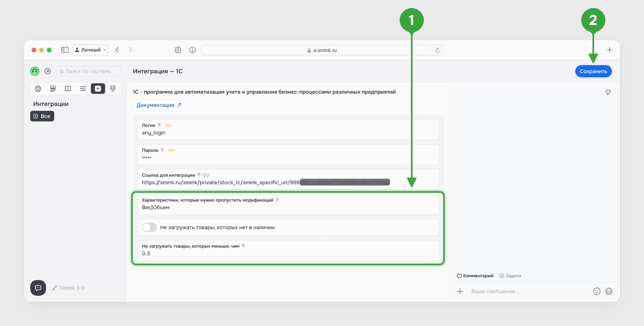
Task: Click the orange dots badge next to Логин
Action: (168, 125)
